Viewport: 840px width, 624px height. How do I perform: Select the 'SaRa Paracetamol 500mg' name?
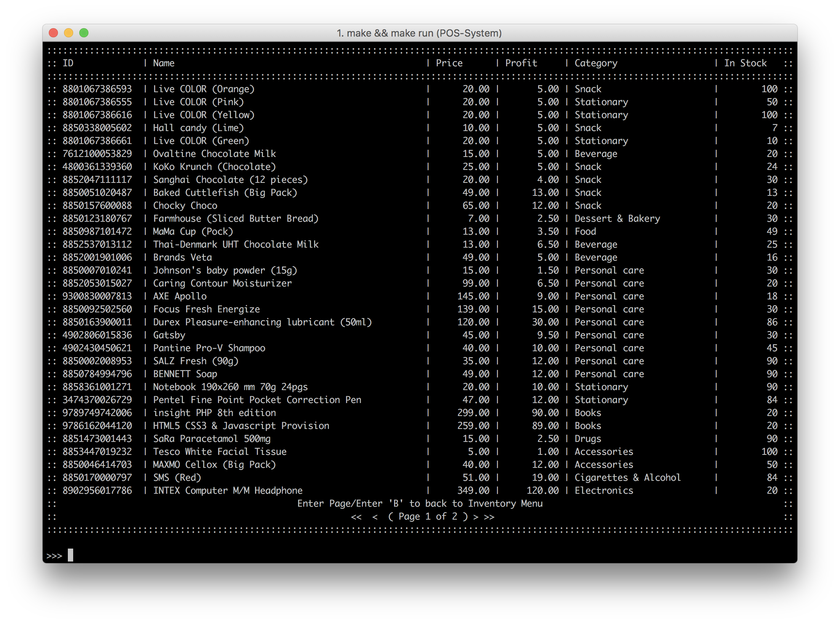coord(212,439)
